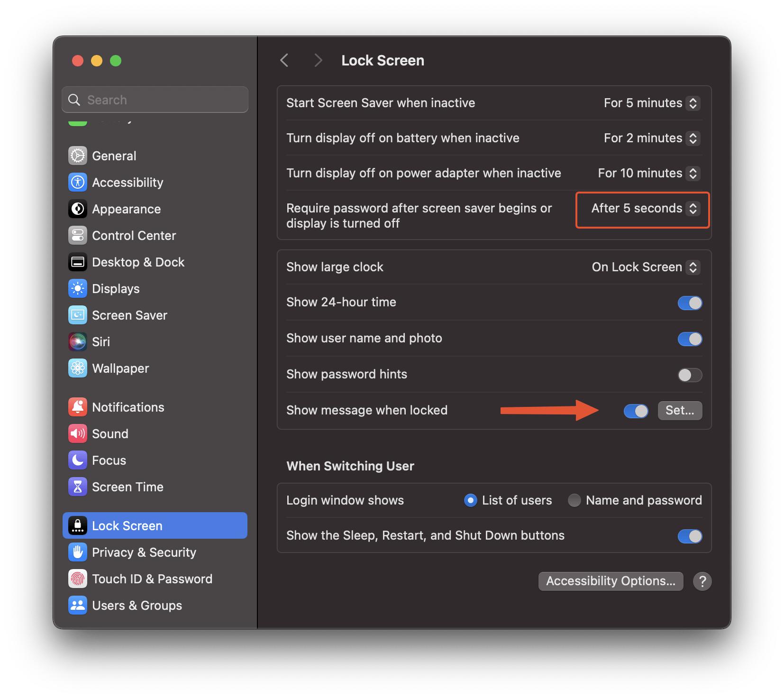This screenshot has height=699, width=784.
Task: Select the Name and password radio option
Action: pos(574,500)
